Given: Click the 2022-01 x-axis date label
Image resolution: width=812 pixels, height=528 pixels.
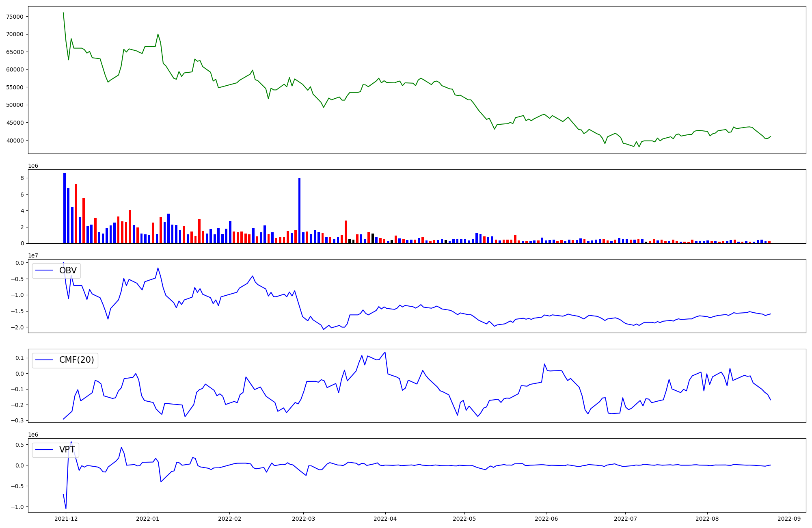Looking at the screenshot, I should [148, 519].
